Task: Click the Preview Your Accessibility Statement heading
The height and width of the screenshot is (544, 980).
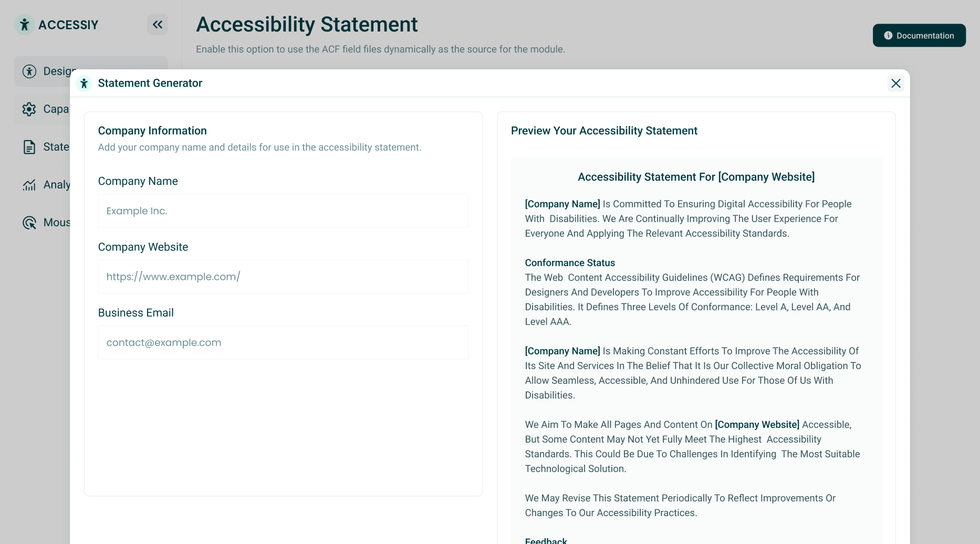Action: pos(604,130)
